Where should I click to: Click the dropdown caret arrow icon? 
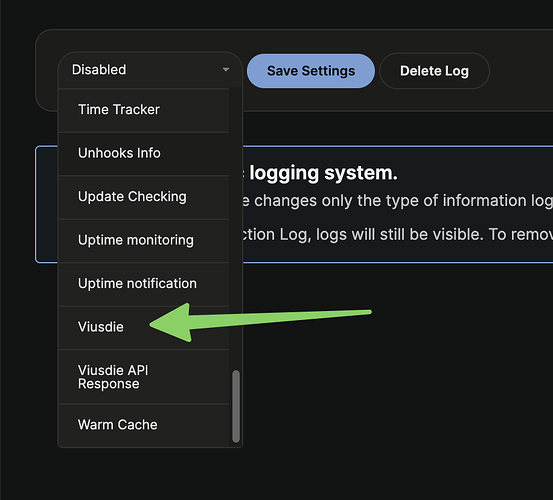(x=226, y=69)
